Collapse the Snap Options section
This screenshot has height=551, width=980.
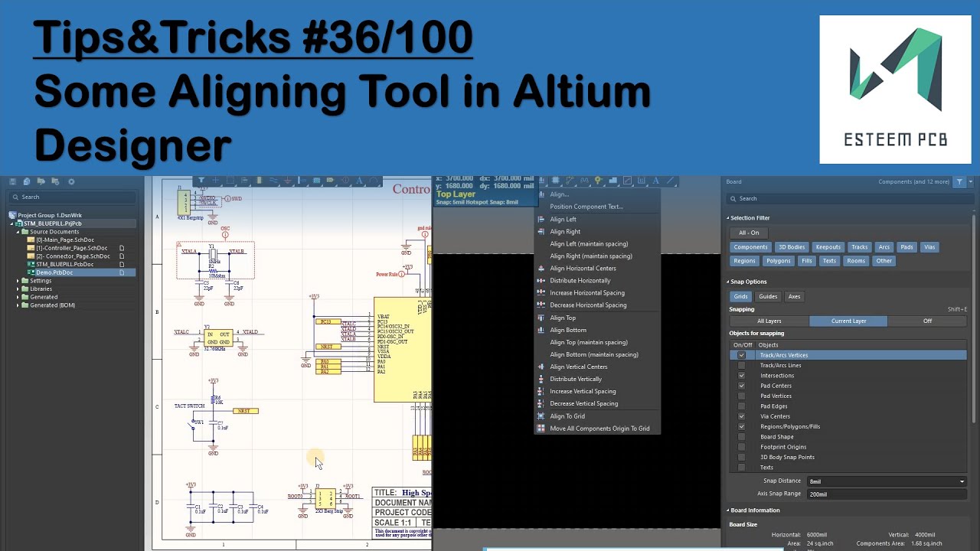(728, 282)
